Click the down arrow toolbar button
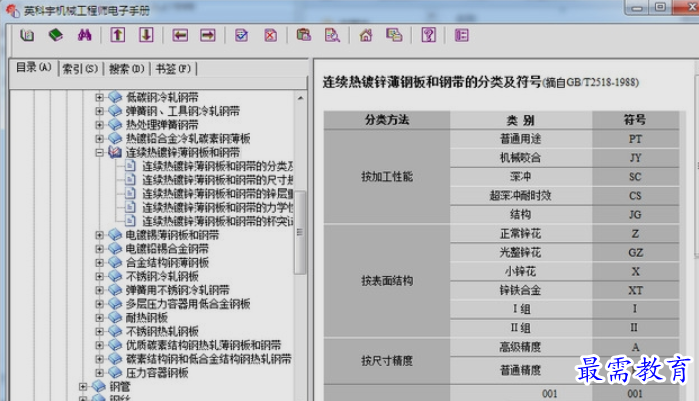 (146, 35)
